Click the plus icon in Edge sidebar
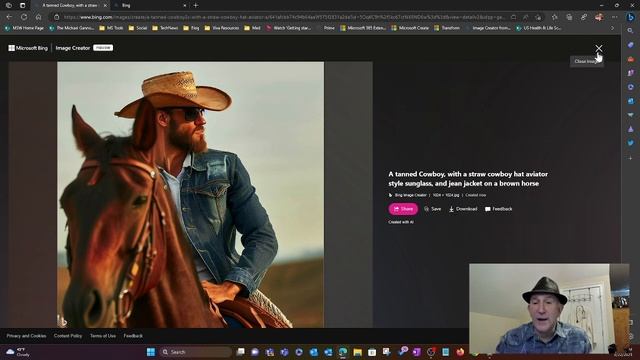The width and height of the screenshot is (640, 360). [631, 158]
